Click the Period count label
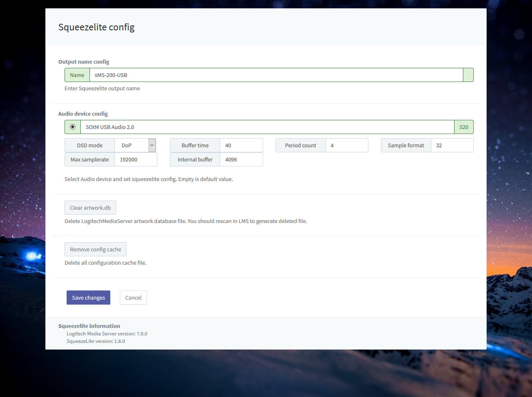532x397 pixels. pos(300,145)
